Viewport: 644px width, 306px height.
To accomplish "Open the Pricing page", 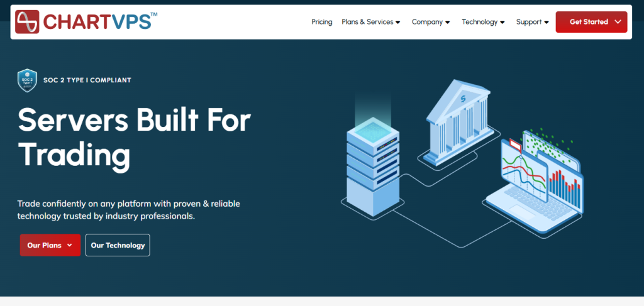I will point(321,22).
